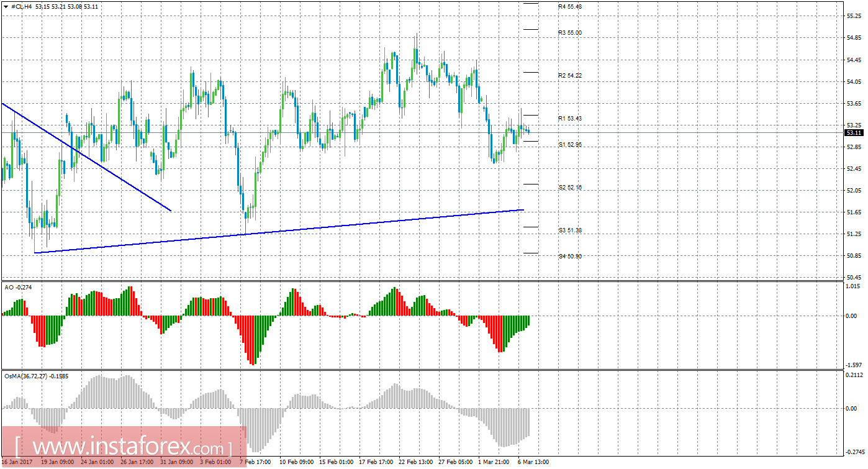The image size is (868, 469).
Task: Click the 15 Feb 01:00 time label
Action: click(335, 462)
